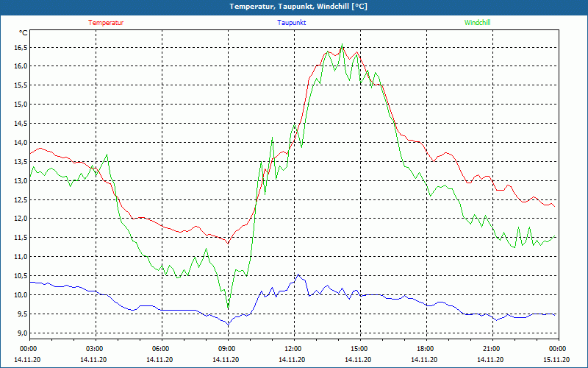Click the 15.11.20 date label
The height and width of the screenshot is (368, 588).
click(556, 359)
